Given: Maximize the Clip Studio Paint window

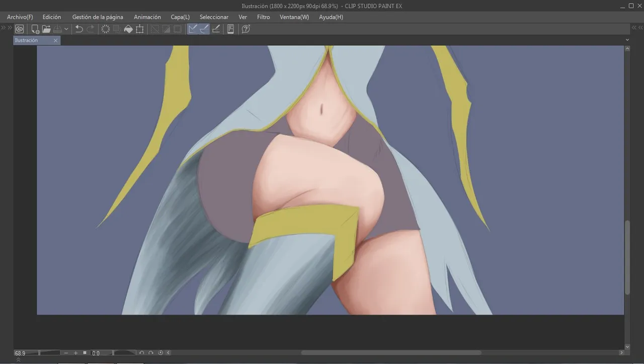Looking at the screenshot, I should (631, 6).
